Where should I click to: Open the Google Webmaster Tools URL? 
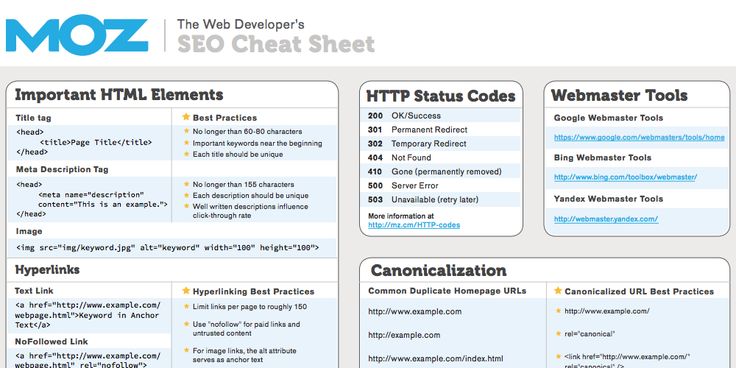[639, 138]
